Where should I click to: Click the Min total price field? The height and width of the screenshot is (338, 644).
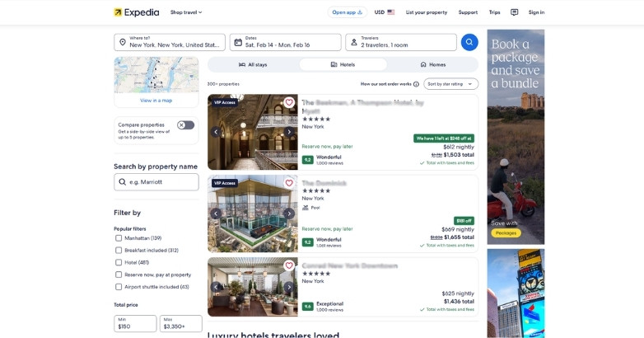[x=135, y=324]
